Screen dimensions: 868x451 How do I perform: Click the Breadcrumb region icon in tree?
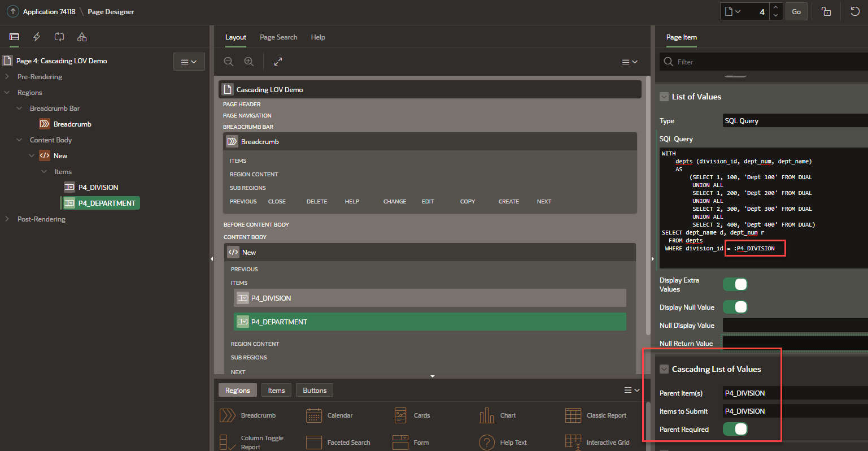(45, 124)
